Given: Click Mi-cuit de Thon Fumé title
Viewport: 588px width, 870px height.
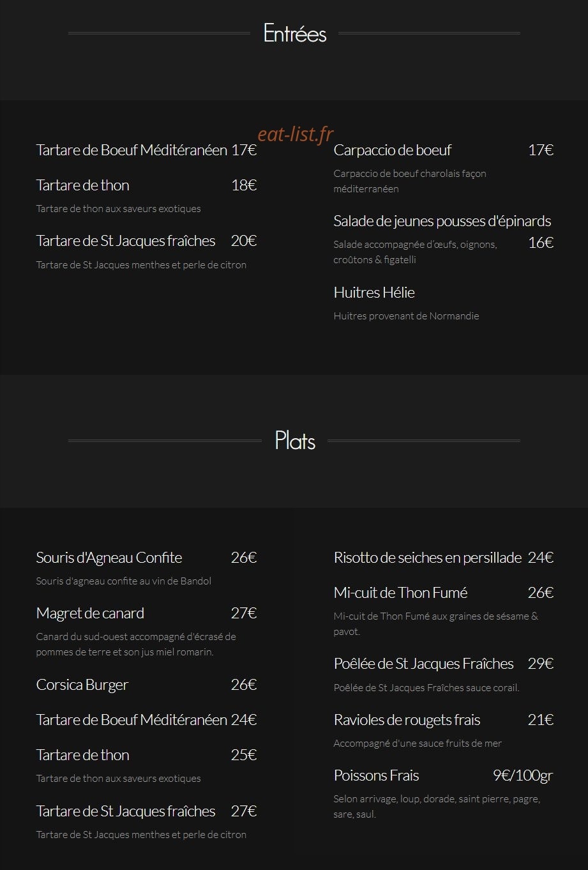Looking at the screenshot, I should pos(400,593).
